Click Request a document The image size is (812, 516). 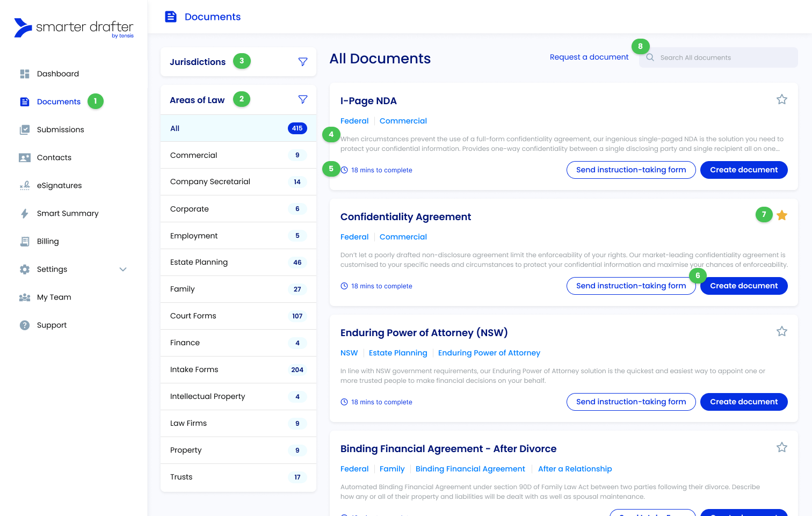(589, 57)
